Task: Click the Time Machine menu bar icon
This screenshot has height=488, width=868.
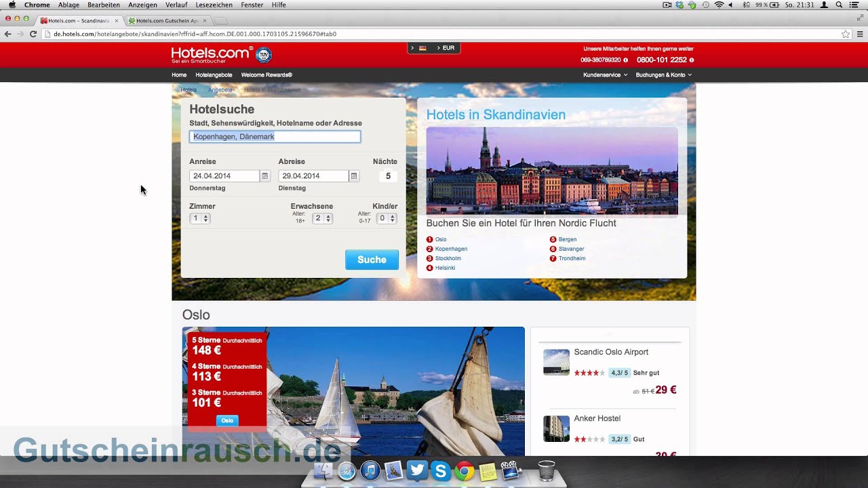Action: tap(706, 5)
